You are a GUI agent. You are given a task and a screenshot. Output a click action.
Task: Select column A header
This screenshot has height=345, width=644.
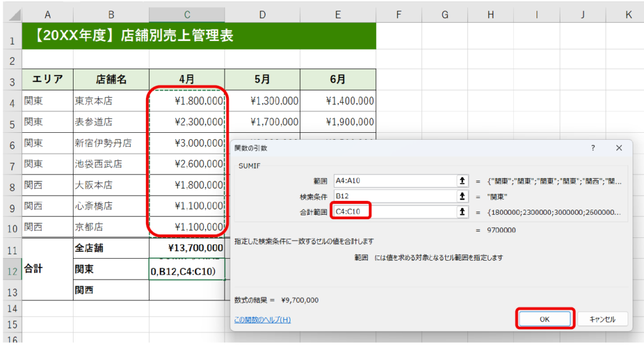48,14
